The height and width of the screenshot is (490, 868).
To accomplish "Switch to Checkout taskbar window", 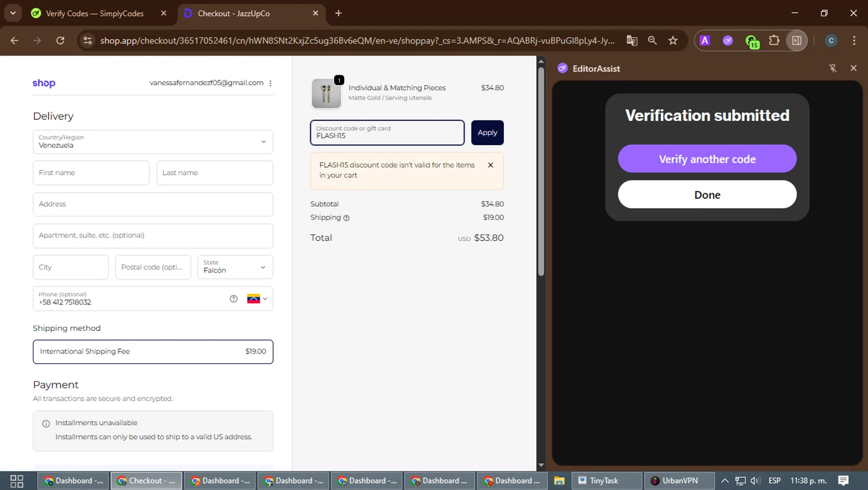I will pyautogui.click(x=146, y=481).
